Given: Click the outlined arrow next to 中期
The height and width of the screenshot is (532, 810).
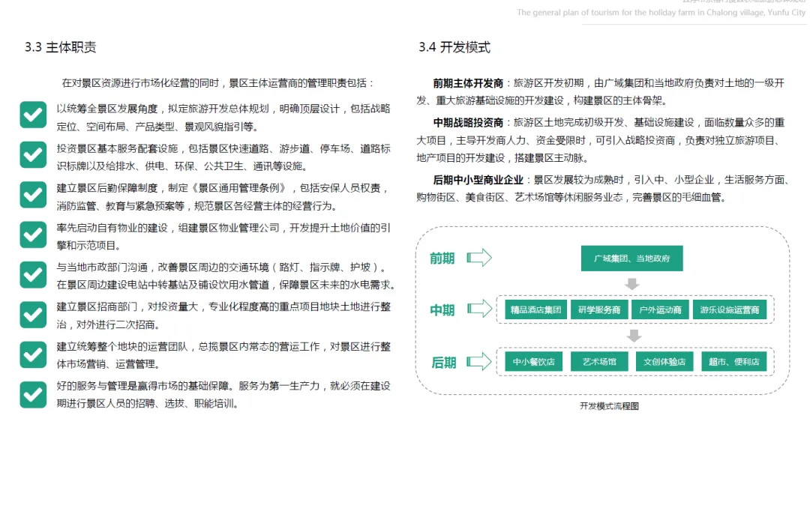Looking at the screenshot, I should [478, 309].
